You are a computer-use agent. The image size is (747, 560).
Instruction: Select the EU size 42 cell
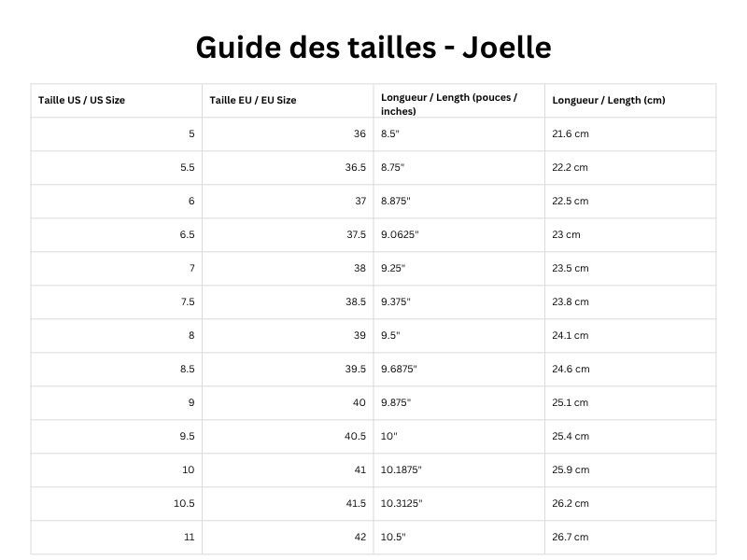pyautogui.click(x=359, y=537)
